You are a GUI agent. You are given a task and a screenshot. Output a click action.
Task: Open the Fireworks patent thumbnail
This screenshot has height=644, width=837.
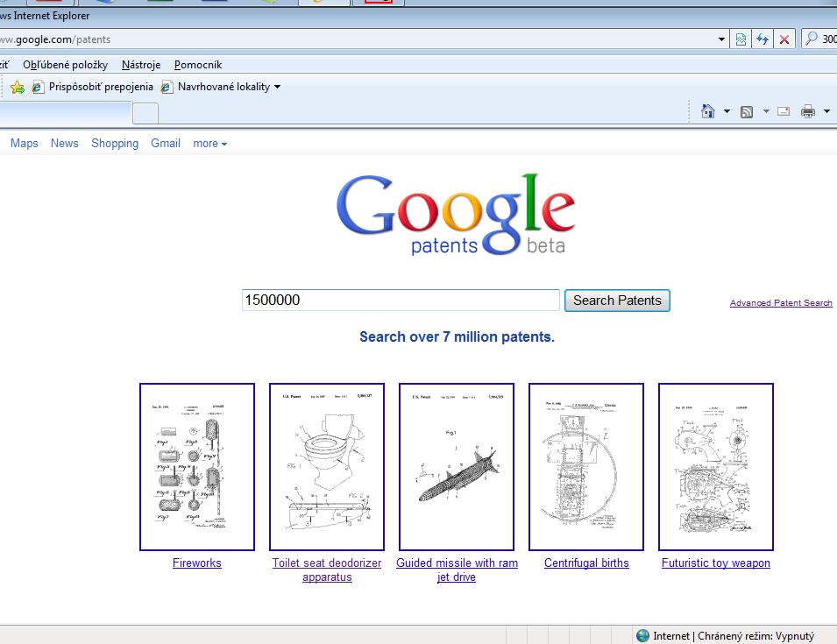(x=197, y=467)
